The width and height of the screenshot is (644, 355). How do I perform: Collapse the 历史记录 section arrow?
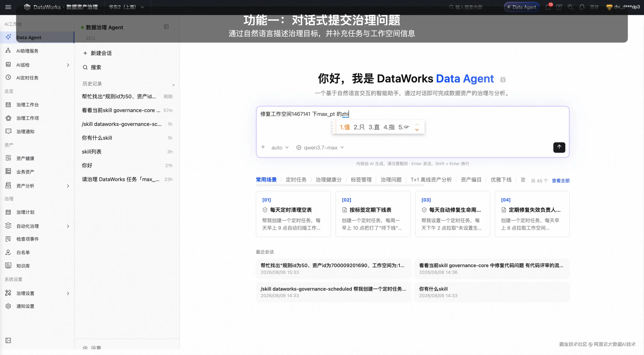pyautogui.click(x=173, y=85)
